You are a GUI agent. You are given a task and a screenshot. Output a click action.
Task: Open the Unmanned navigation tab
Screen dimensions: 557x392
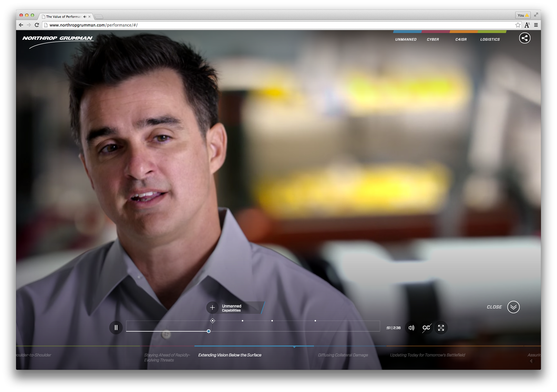406,39
